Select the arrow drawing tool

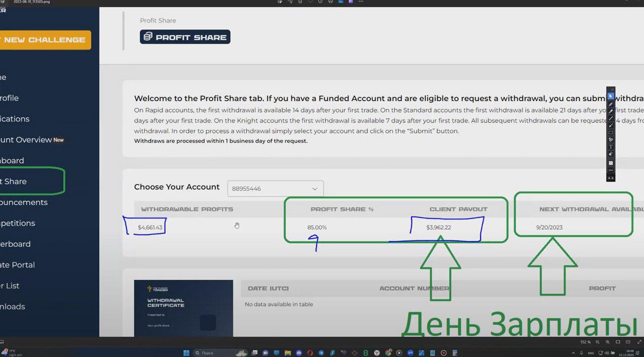coord(611,125)
